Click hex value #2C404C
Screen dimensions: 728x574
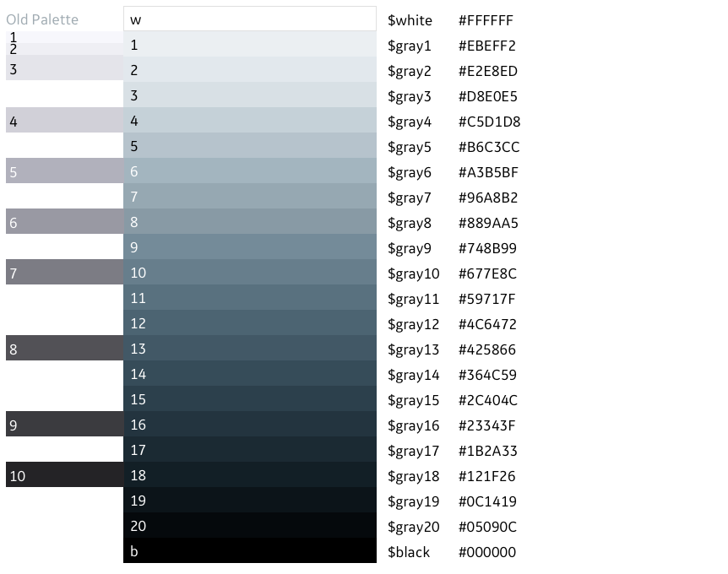coord(488,400)
